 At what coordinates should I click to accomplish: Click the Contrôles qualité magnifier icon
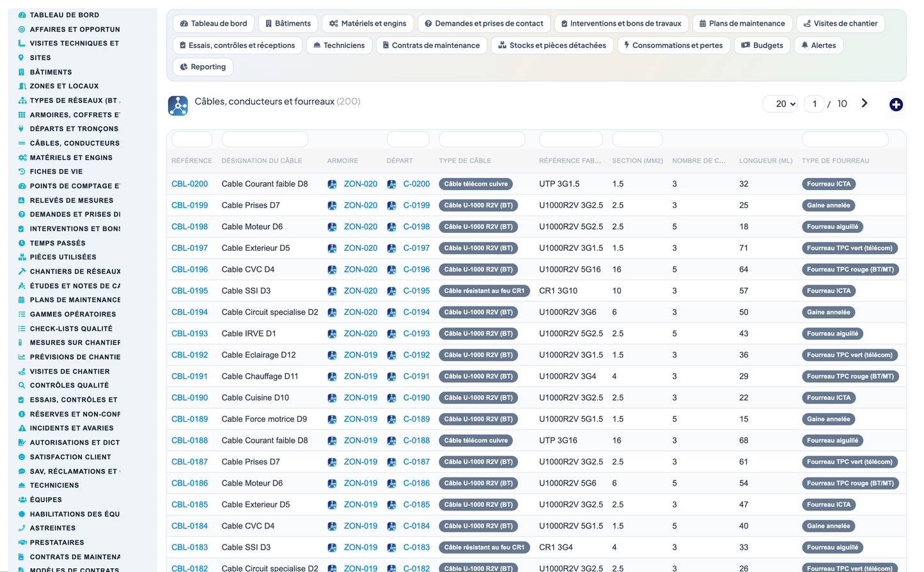pos(22,385)
